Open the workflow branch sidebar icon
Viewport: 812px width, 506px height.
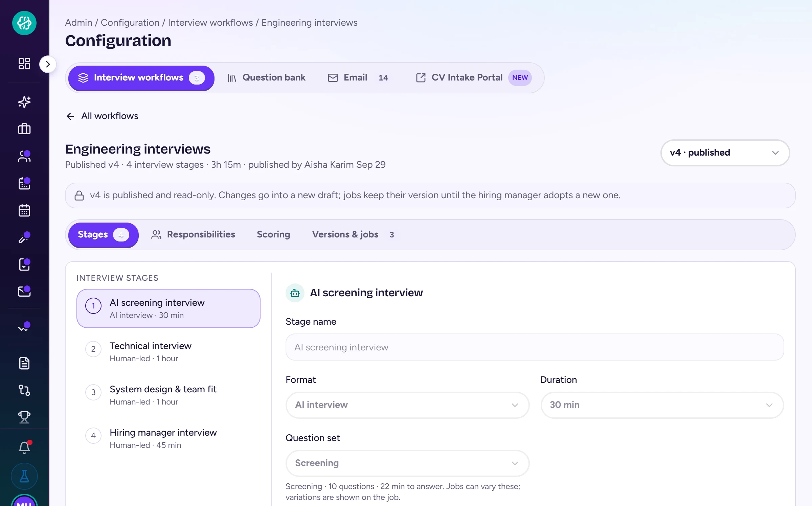24,390
